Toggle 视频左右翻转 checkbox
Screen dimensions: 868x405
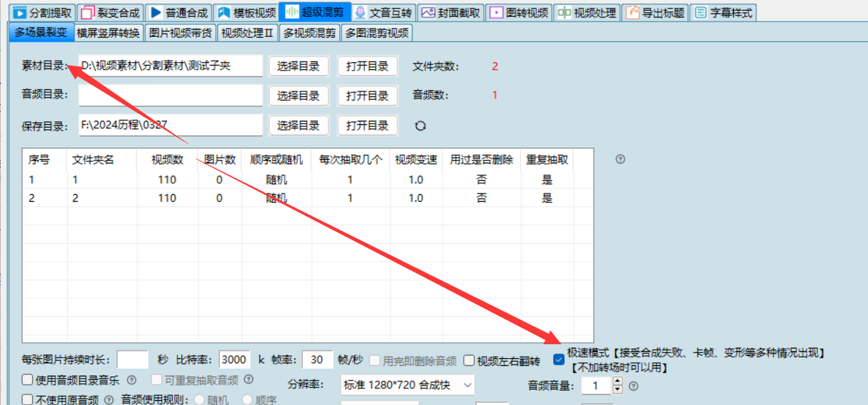click(469, 361)
